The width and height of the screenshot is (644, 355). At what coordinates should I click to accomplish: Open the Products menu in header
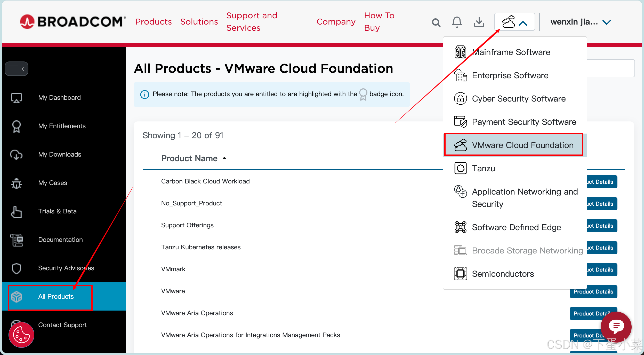[154, 22]
